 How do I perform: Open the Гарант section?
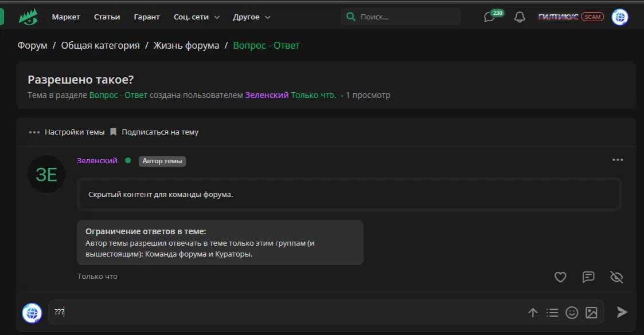pos(147,17)
